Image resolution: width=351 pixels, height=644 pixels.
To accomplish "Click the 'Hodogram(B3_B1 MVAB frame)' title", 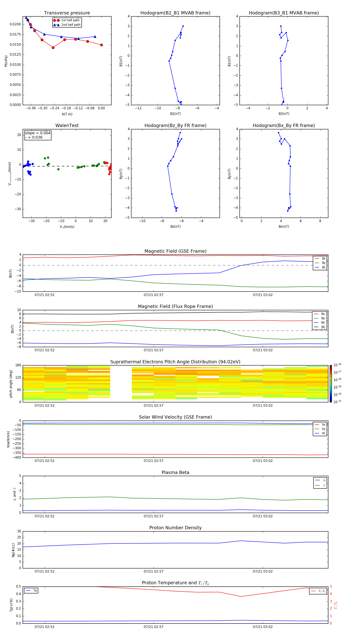I will [284, 13].
